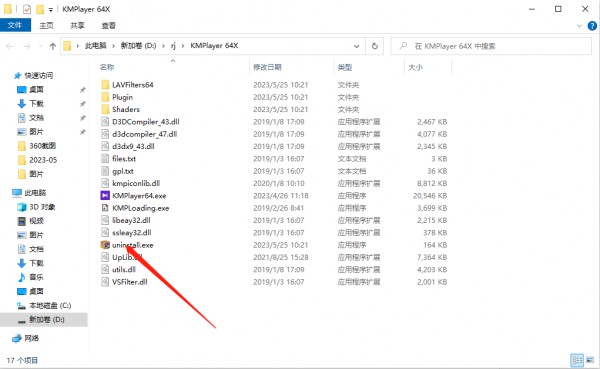Select the files.txt document icon
Screen dimensions: 600x369
pyautogui.click(x=105, y=158)
